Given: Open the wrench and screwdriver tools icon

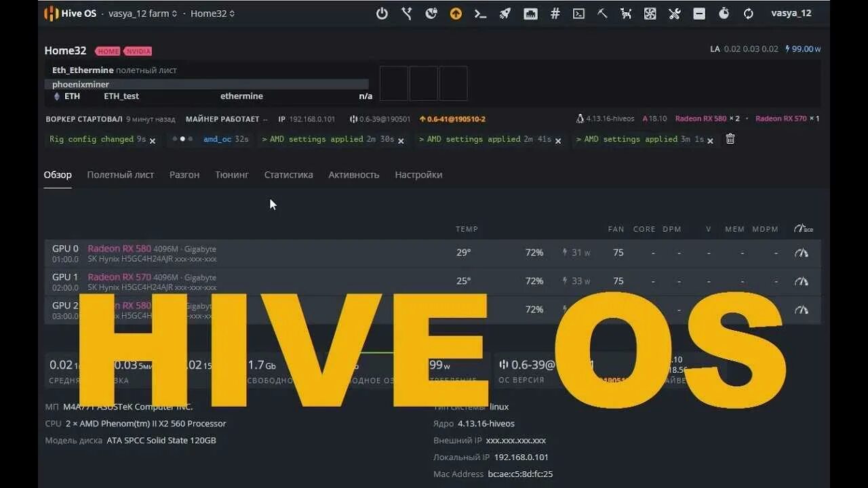Looking at the screenshot, I should coord(674,14).
